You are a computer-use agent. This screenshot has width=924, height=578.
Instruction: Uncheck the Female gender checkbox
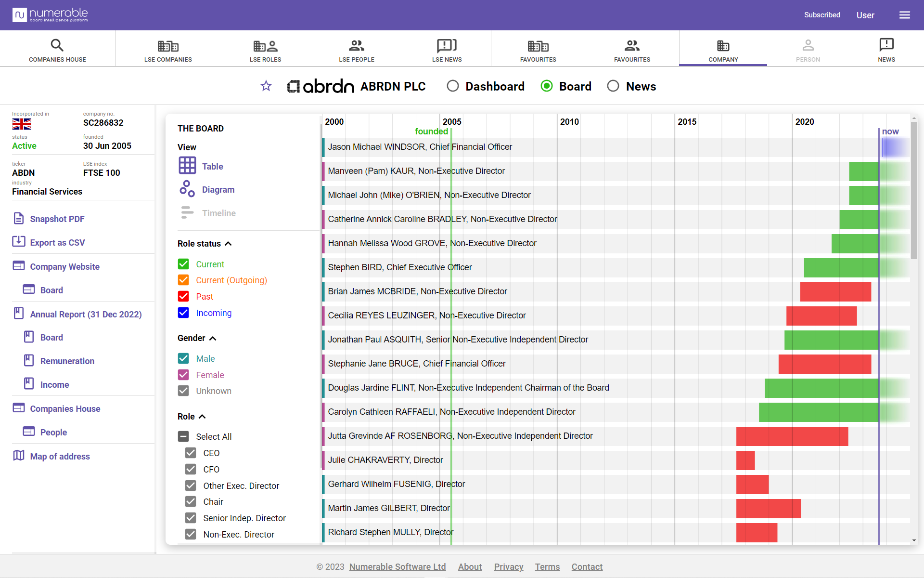point(183,375)
